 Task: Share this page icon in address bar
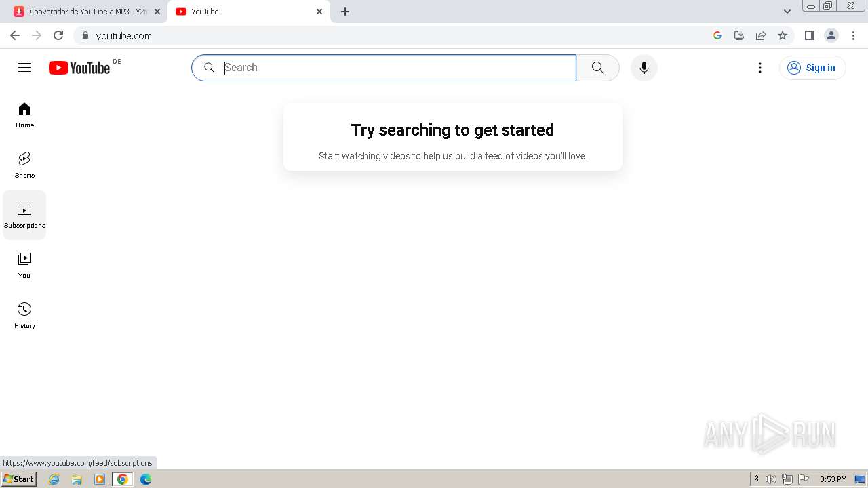[x=761, y=35]
